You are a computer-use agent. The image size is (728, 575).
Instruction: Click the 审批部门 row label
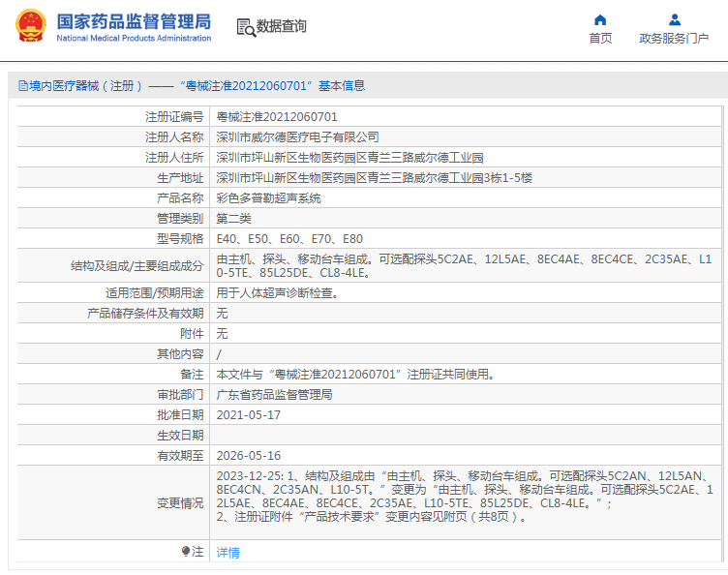coord(180,395)
